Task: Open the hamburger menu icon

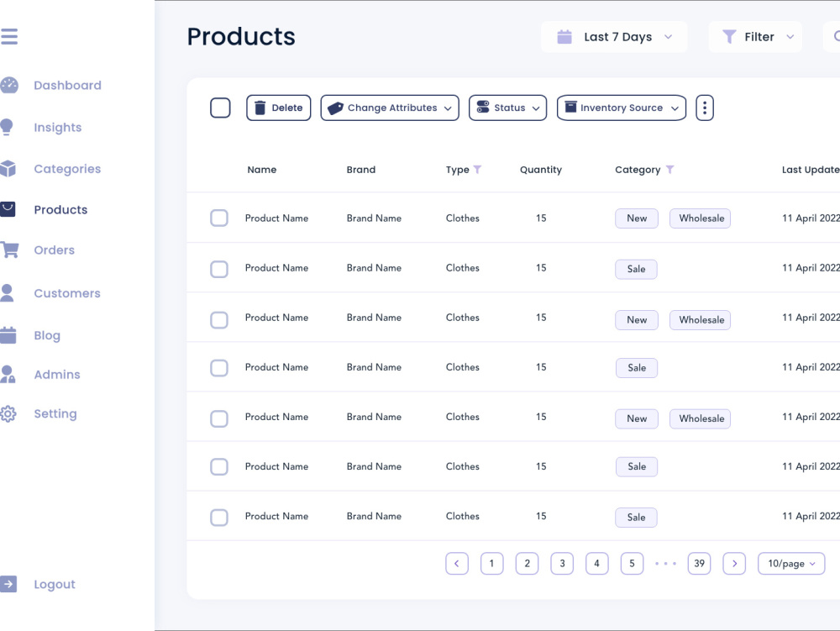Action: click(x=9, y=36)
